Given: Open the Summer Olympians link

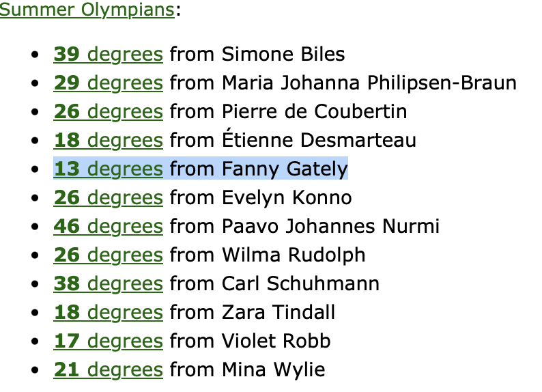Looking at the screenshot, I should [x=87, y=10].
